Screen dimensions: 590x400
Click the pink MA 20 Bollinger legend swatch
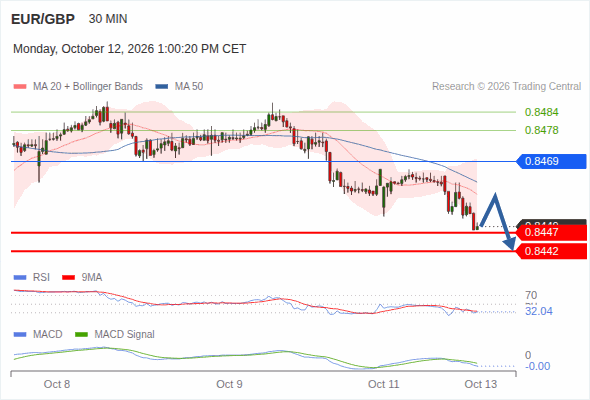(x=20, y=87)
